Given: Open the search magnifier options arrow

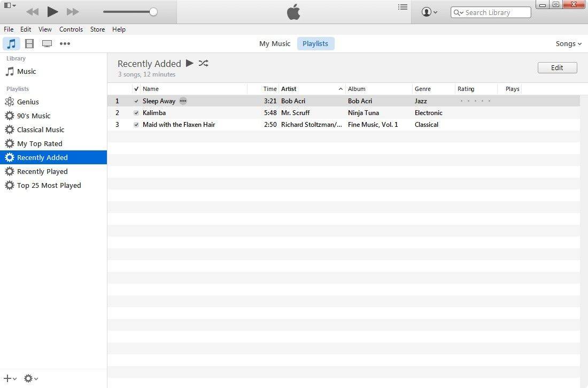Looking at the screenshot, I should [x=458, y=12].
